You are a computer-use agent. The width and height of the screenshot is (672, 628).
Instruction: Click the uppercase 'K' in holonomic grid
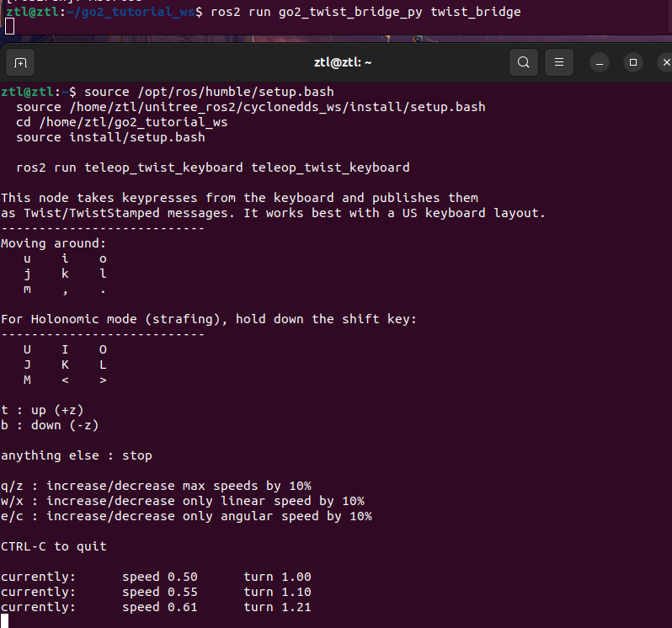[x=65, y=365]
